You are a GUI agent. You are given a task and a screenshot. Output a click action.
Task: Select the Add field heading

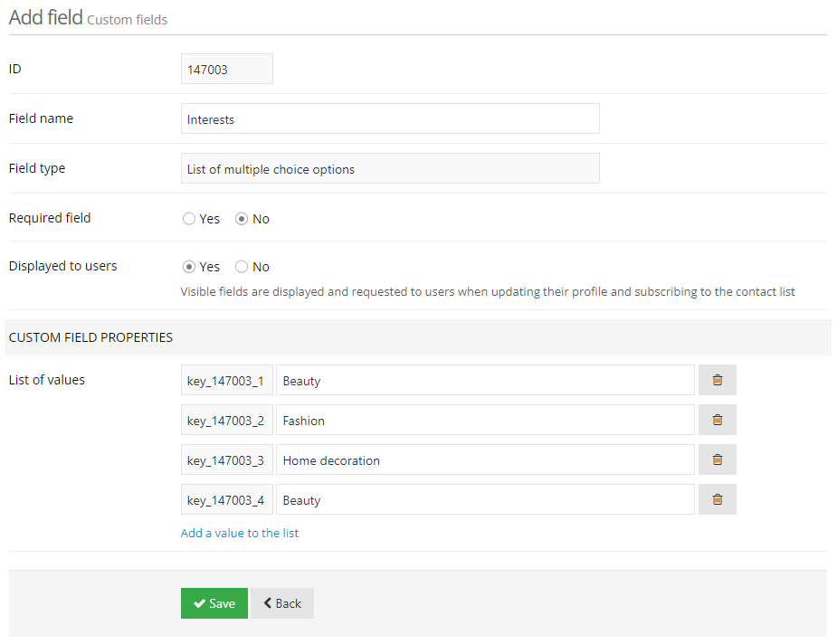point(46,17)
